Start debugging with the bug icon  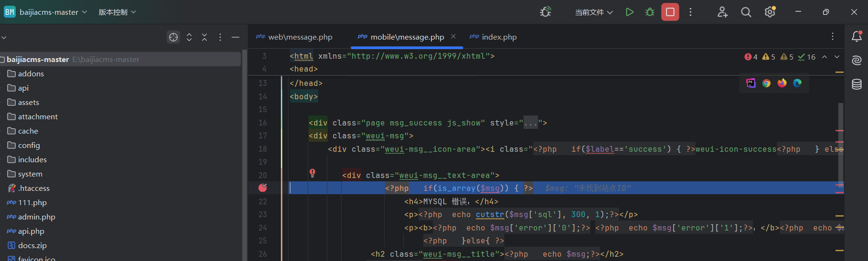[x=650, y=12]
